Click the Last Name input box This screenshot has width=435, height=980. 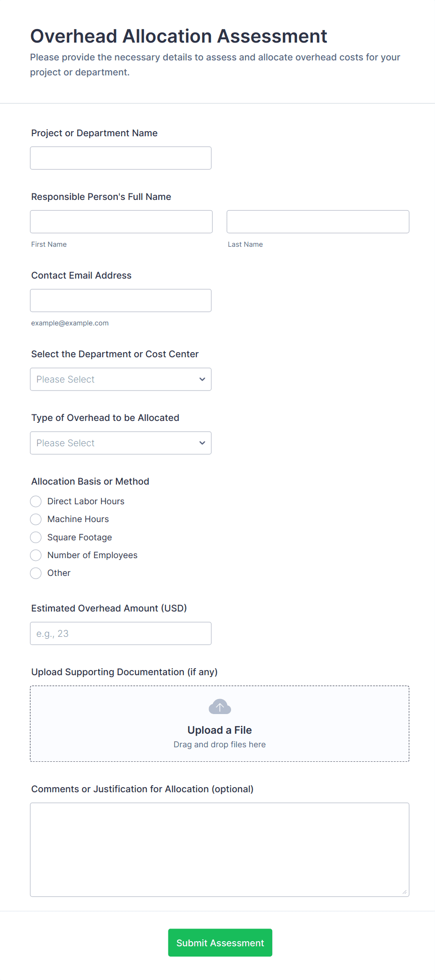(318, 222)
